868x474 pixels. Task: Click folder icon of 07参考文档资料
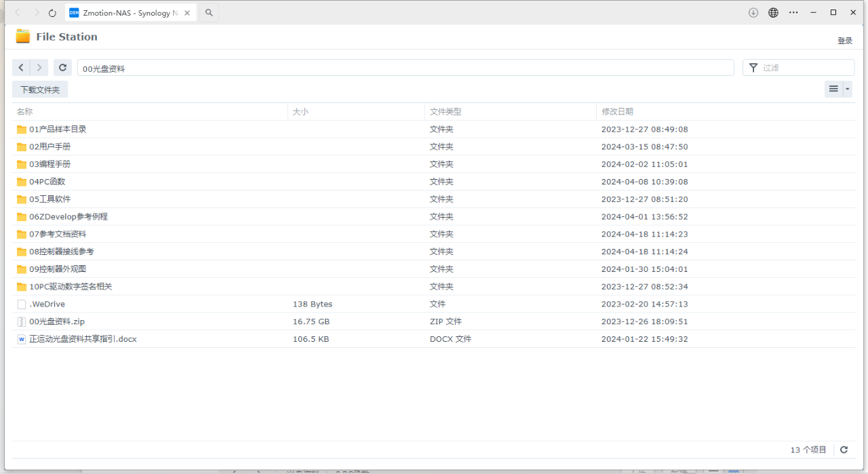point(22,235)
